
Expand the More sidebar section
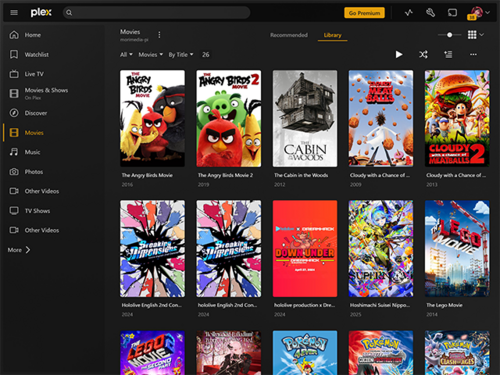[19, 250]
